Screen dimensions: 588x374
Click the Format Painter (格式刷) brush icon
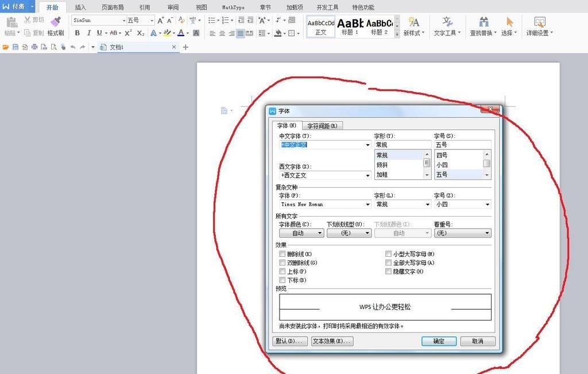(56, 22)
